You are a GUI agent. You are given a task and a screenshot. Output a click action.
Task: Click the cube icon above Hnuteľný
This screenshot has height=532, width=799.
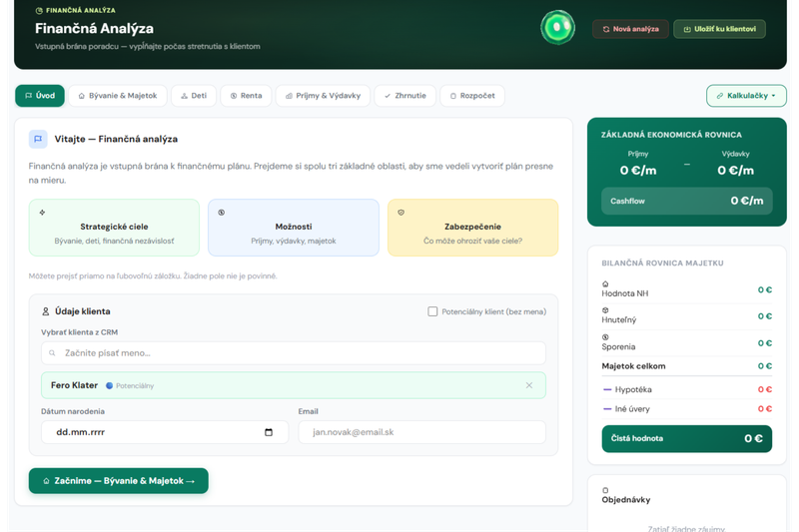coord(605,310)
